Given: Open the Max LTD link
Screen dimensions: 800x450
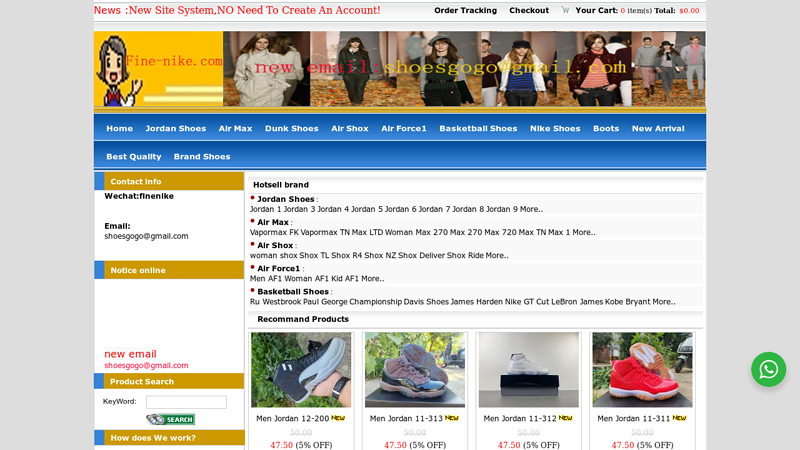Looking at the screenshot, I should [x=367, y=232].
